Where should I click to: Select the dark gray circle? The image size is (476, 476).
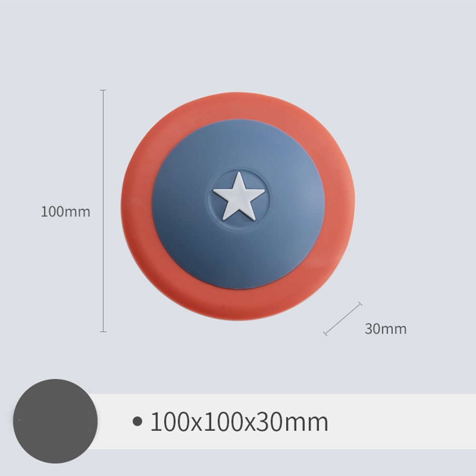click(55, 421)
